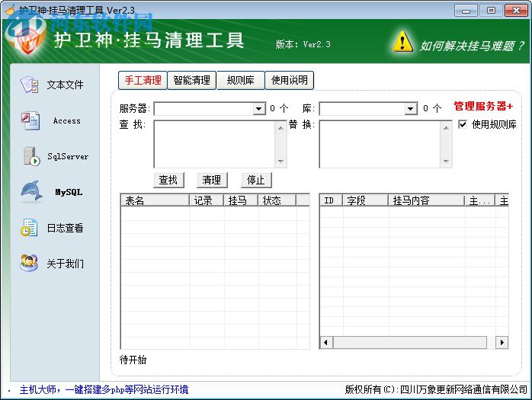This screenshot has width=532, height=400.
Task: Click the 管理服务器+ link
Action: tap(483, 106)
